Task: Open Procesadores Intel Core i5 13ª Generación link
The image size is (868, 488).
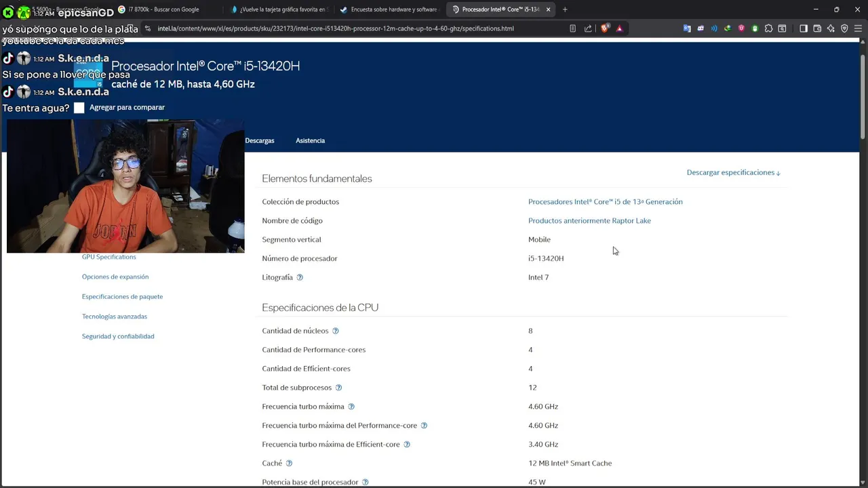Action: coord(605,202)
